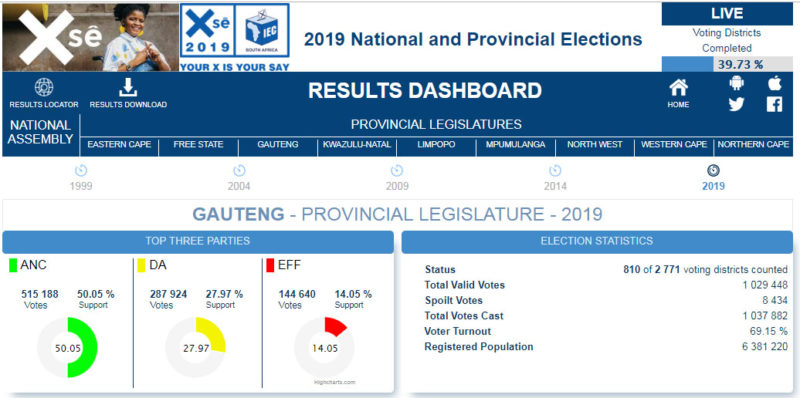Open the Apple app icon
This screenshot has width=800, height=398.
tap(774, 83)
